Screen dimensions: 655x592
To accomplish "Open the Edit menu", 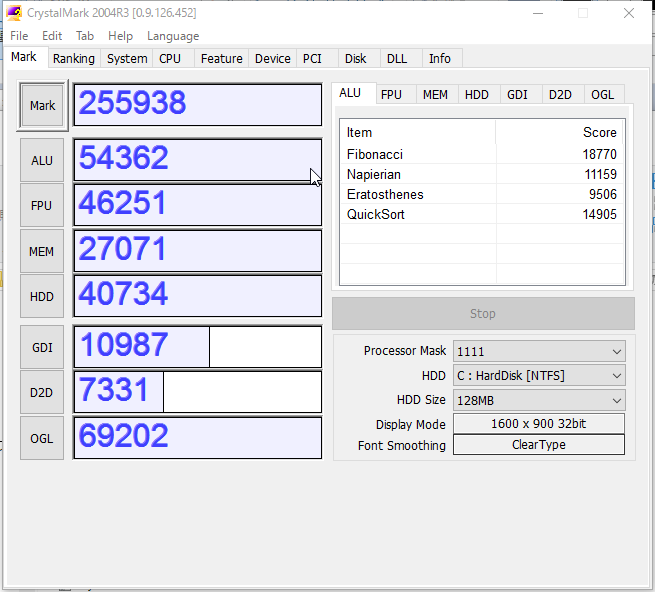I will [52, 36].
